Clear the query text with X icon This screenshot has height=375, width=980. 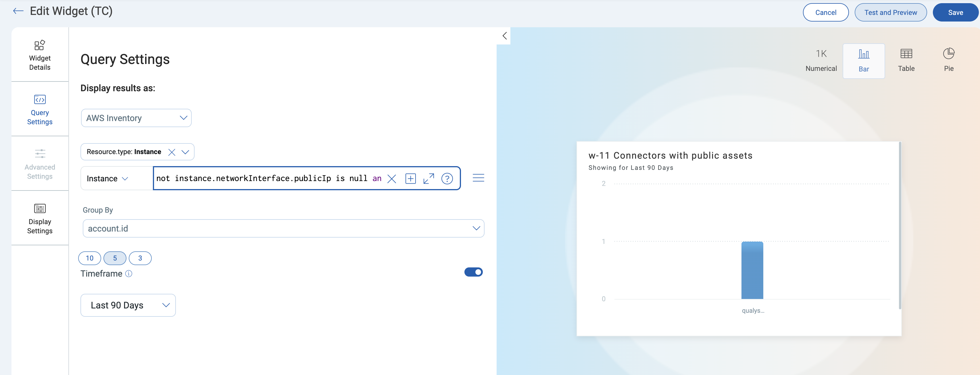[391, 178]
